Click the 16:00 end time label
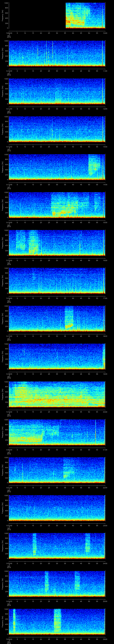The height and width of the screenshot is (644, 114). [x=105, y=260]
